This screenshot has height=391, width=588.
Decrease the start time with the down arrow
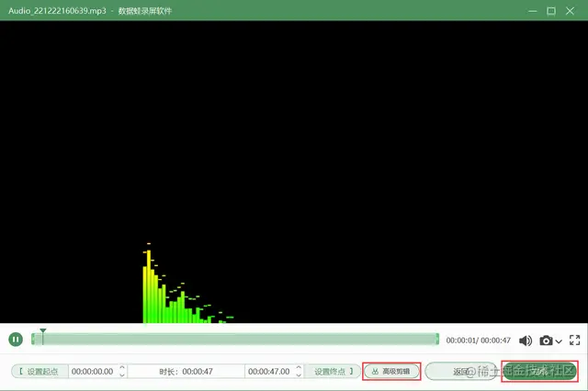click(x=122, y=374)
